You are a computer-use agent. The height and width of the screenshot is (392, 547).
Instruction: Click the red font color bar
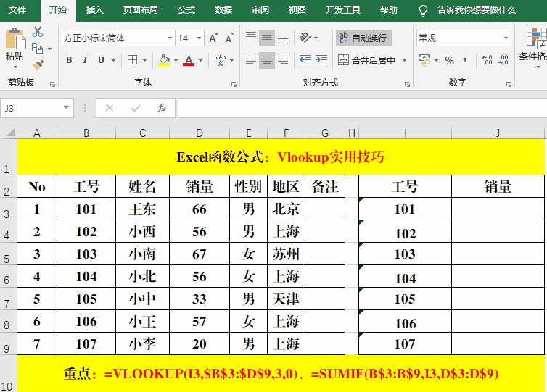tap(189, 64)
